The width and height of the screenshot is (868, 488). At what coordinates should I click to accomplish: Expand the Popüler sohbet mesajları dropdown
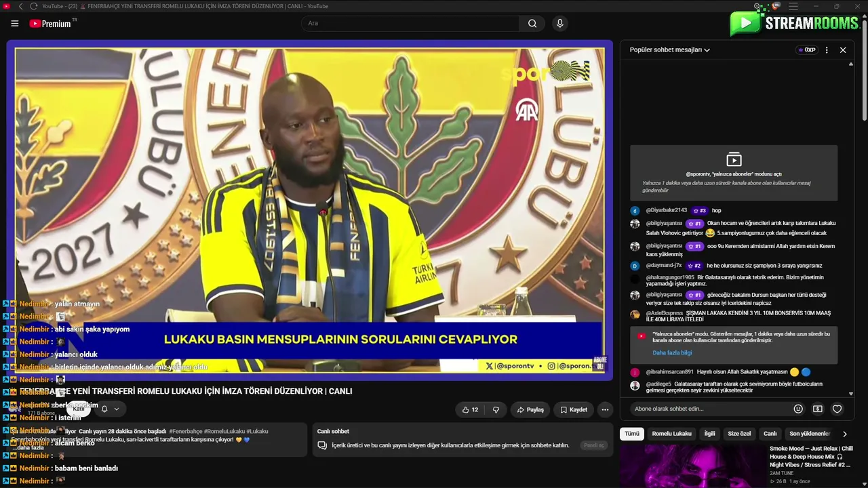[x=669, y=49]
